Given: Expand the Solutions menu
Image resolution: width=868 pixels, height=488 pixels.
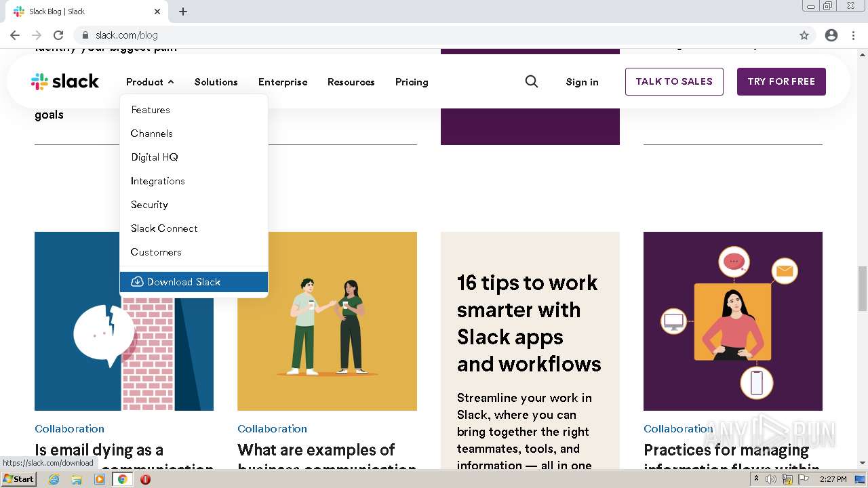Looking at the screenshot, I should click(x=216, y=82).
